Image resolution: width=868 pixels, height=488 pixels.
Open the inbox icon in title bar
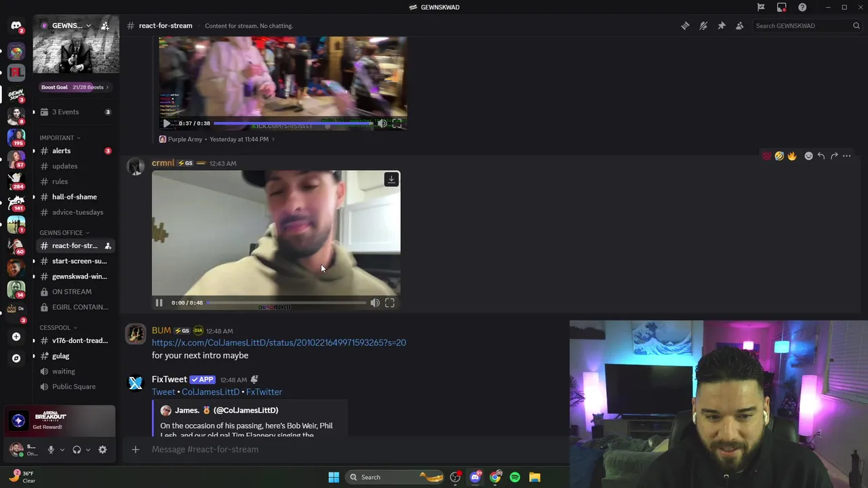782,7
